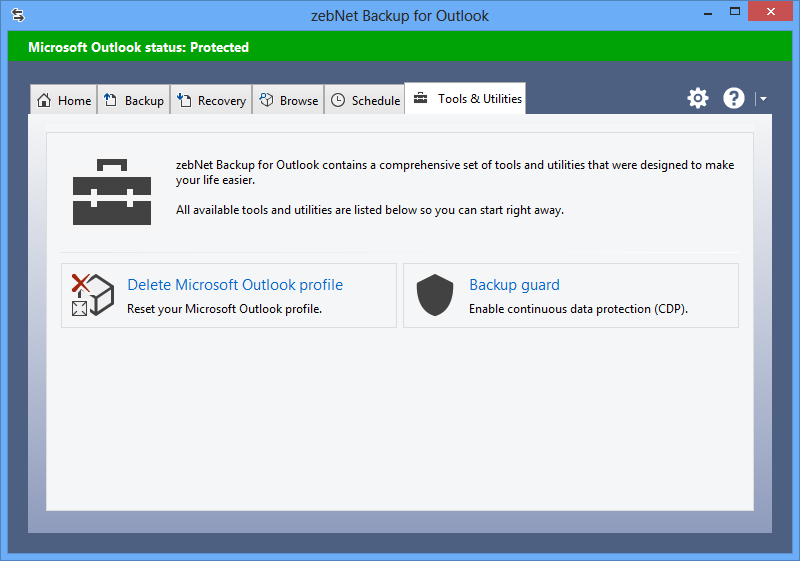Maximize the zebNet Backup window
The width and height of the screenshot is (800, 561).
[x=735, y=12]
